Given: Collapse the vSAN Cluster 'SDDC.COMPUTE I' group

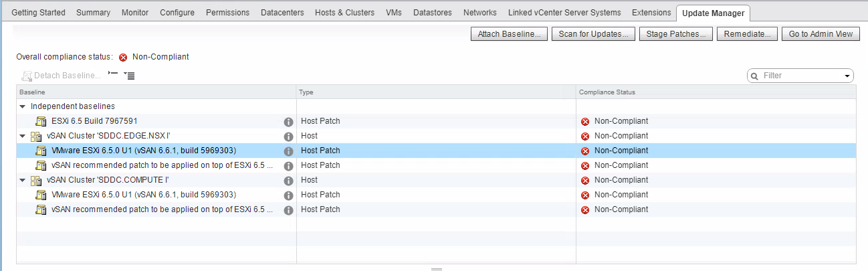Looking at the screenshot, I should 23,181.
